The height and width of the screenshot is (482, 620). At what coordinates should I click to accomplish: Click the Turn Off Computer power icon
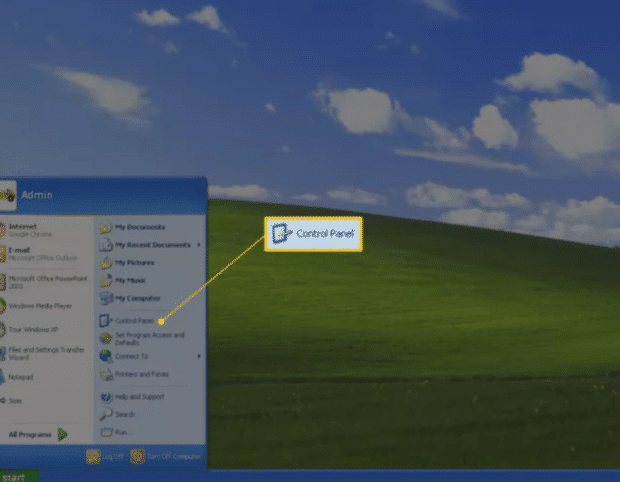tap(138, 457)
